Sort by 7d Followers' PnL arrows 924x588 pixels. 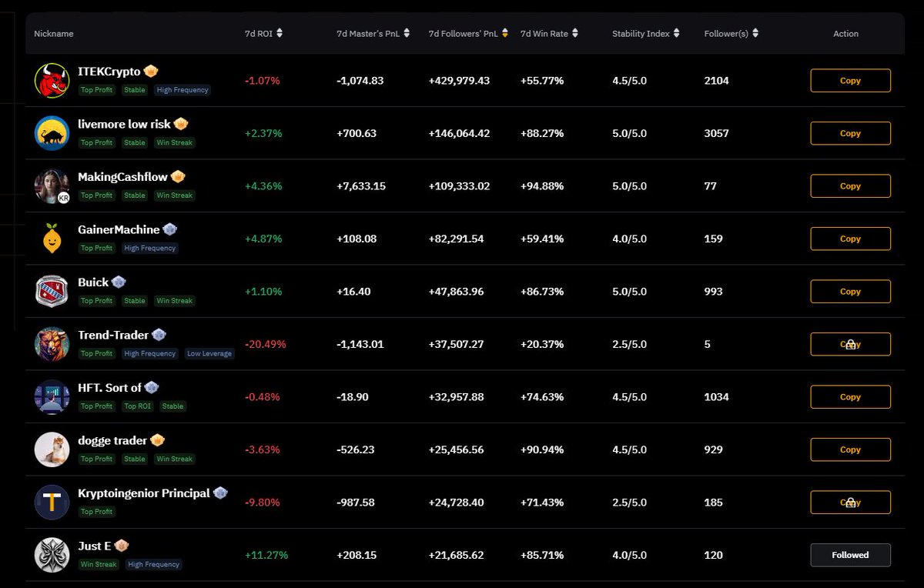[504, 33]
